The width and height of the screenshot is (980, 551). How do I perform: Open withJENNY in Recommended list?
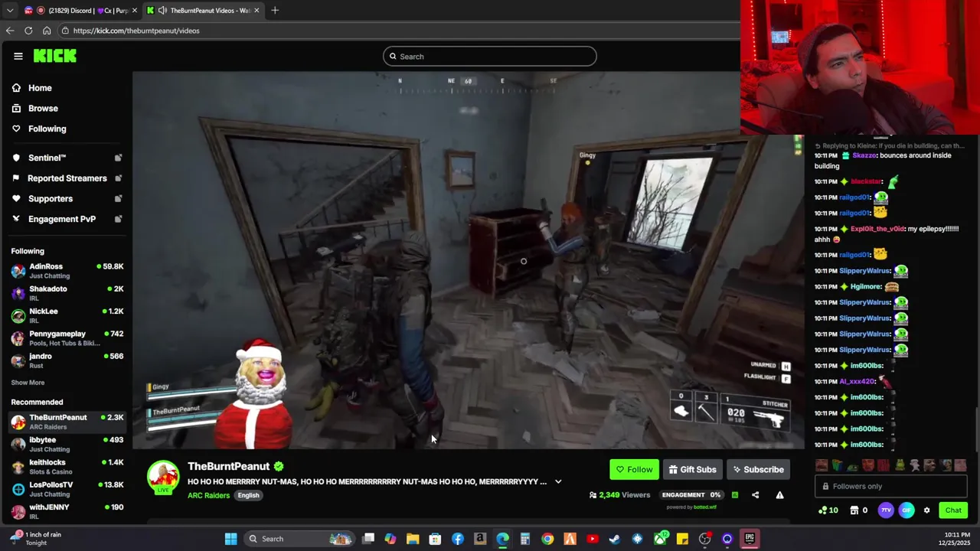tap(67, 511)
